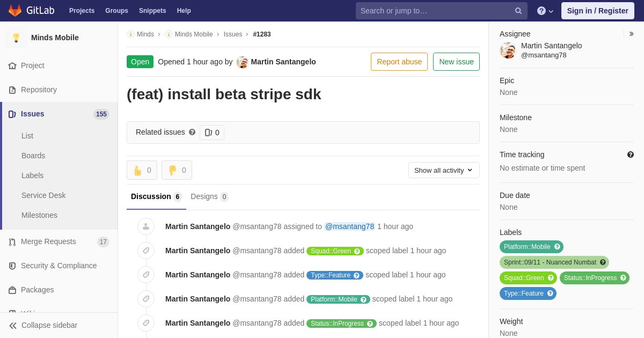
Task: Open Merge Requests in the sidebar
Action: pos(59,241)
